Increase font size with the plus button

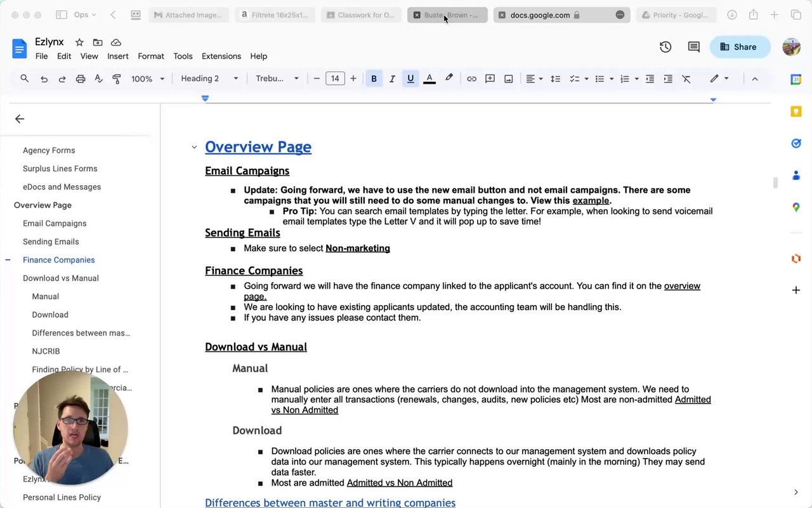click(x=353, y=79)
